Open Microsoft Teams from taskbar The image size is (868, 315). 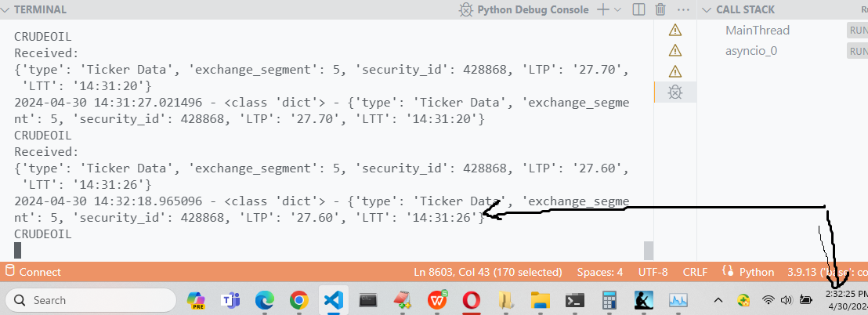coord(230,300)
